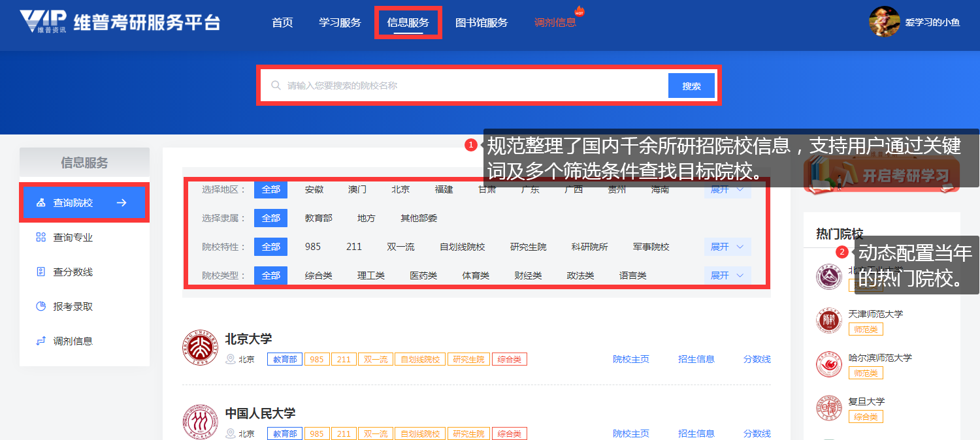Viewport: 980px width, 440px height.
Task: Open 复旦大学 in hot schools list
Action: (x=866, y=401)
